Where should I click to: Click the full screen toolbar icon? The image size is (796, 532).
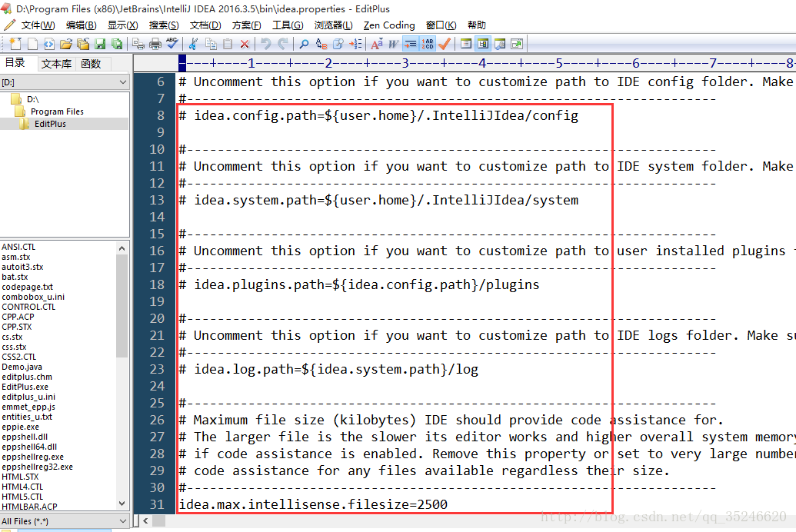pyautogui.click(x=517, y=44)
